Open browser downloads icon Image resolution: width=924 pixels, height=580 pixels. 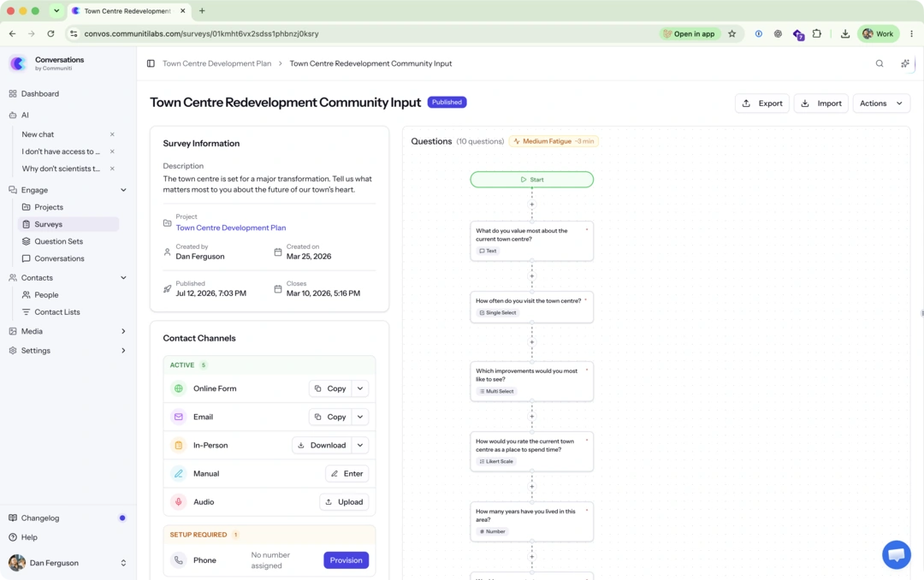click(845, 33)
